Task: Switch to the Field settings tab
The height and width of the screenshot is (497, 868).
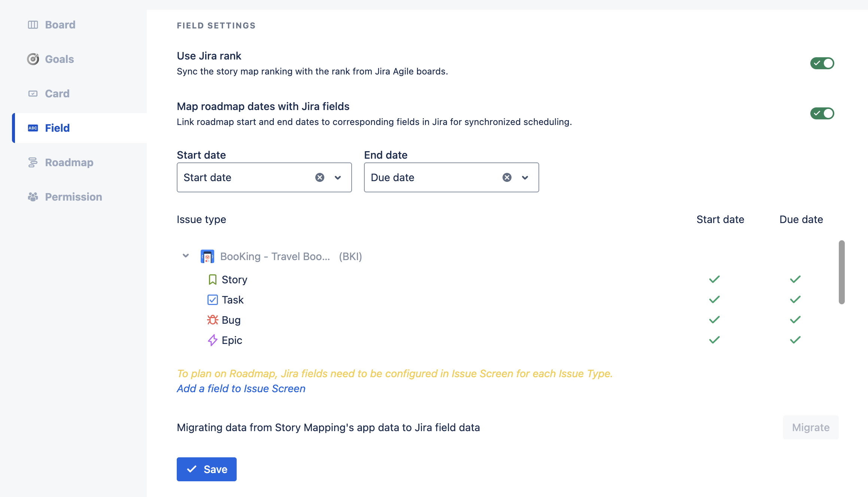Action: pos(57,128)
